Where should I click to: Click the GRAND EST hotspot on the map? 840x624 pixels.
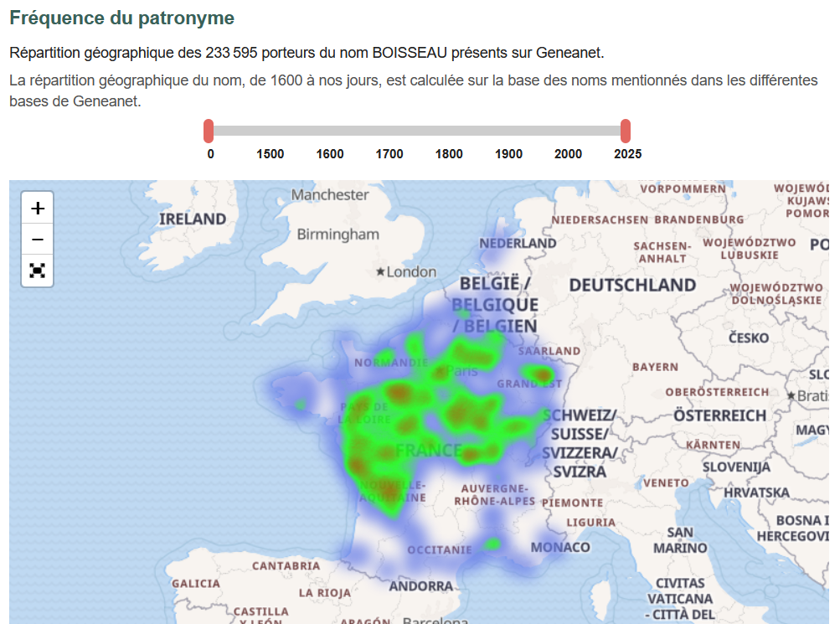pos(543,374)
